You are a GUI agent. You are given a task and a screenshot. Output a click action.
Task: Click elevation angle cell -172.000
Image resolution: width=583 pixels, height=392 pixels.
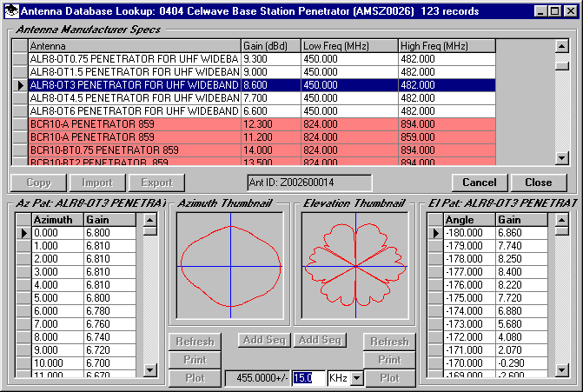tap(469, 337)
